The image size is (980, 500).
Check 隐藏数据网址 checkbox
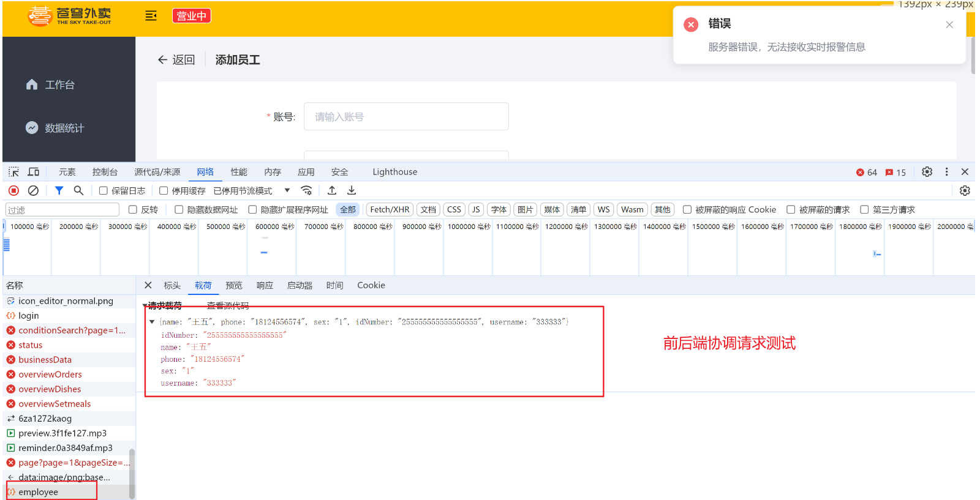179,209
